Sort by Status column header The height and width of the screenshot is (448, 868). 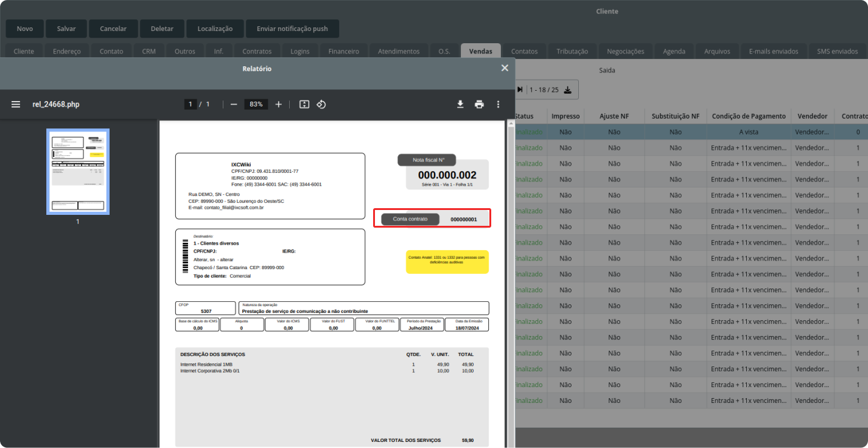point(524,116)
